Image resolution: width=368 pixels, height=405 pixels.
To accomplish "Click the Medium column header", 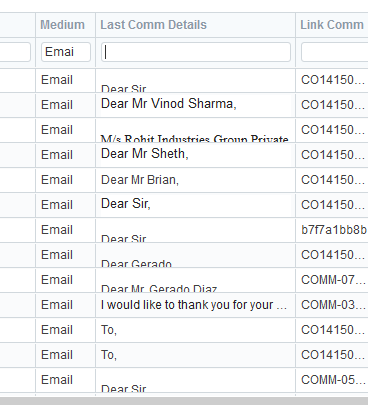I will pyautogui.click(x=62, y=25).
